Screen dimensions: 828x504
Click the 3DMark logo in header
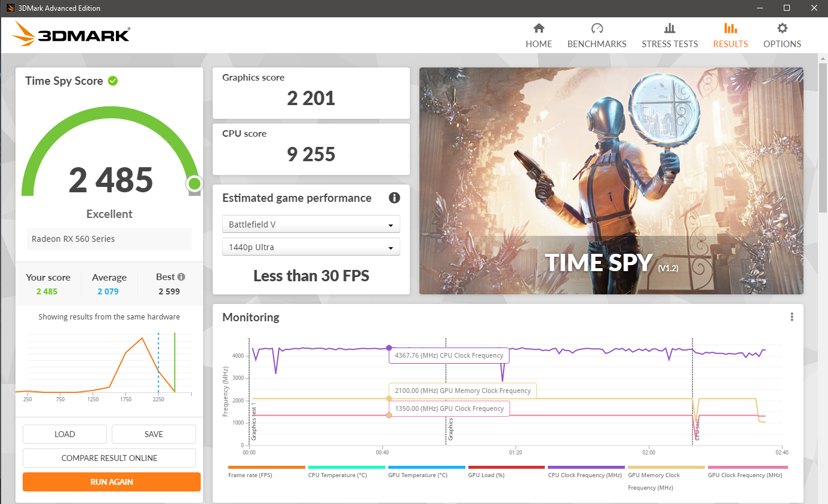click(70, 35)
